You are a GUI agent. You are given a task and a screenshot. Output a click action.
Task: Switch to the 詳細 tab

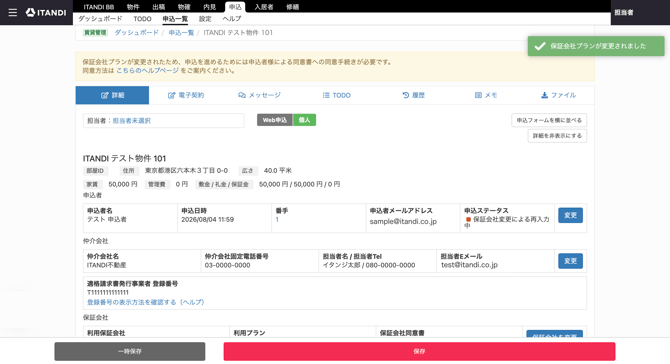(112, 95)
